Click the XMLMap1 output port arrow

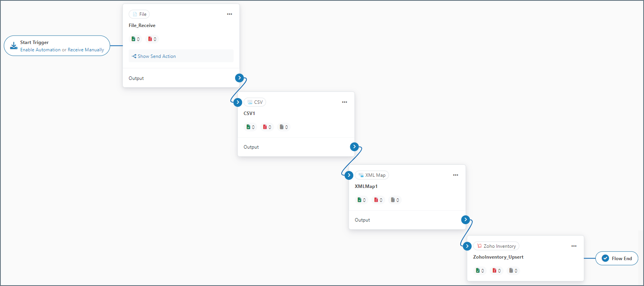pos(466,220)
